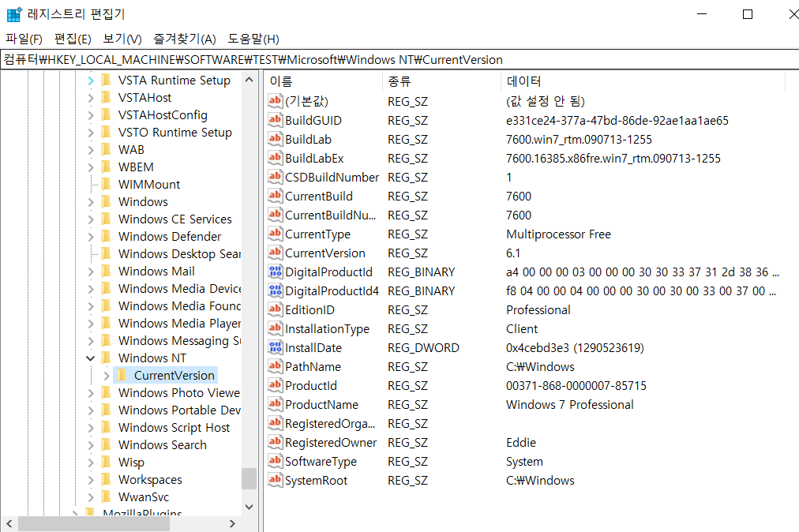The height and width of the screenshot is (532, 799).
Task: Click the DigitalProductId4 binary value icon
Action: [x=276, y=290]
